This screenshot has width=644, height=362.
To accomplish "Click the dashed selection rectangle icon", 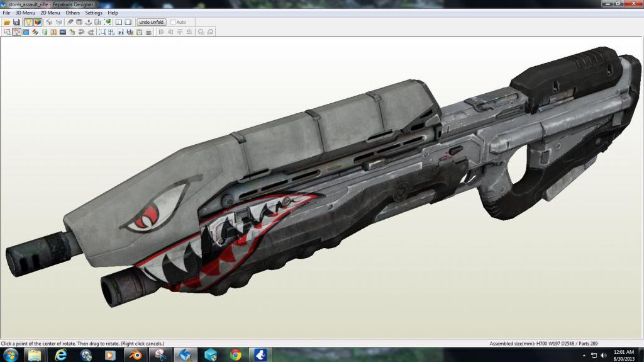I will (102, 32).
